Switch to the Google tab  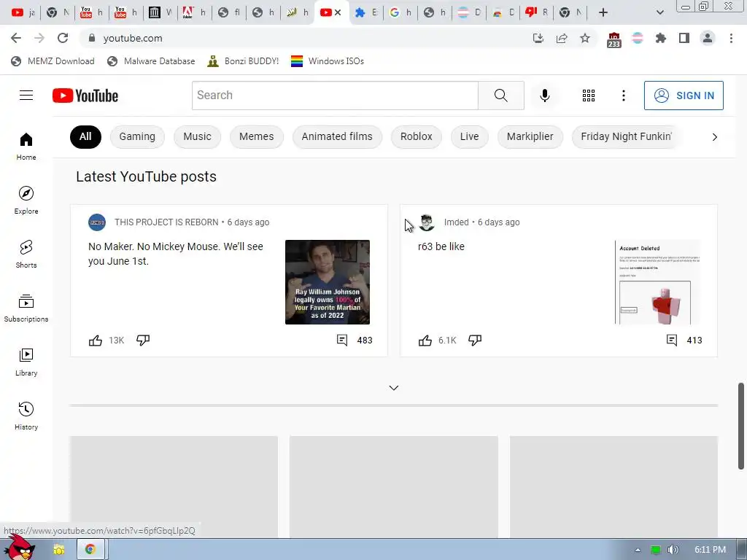400,12
